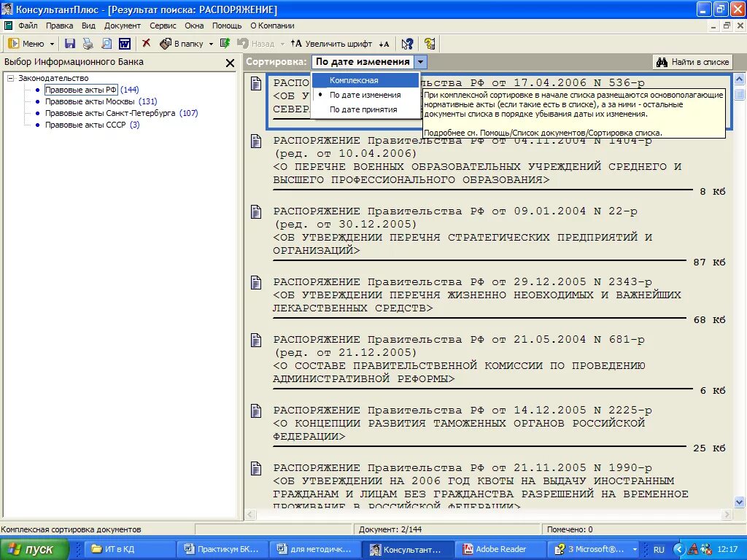Screen dimensions: 747x560
Task: Switch to для методичк taskbar item
Action: click(x=315, y=549)
